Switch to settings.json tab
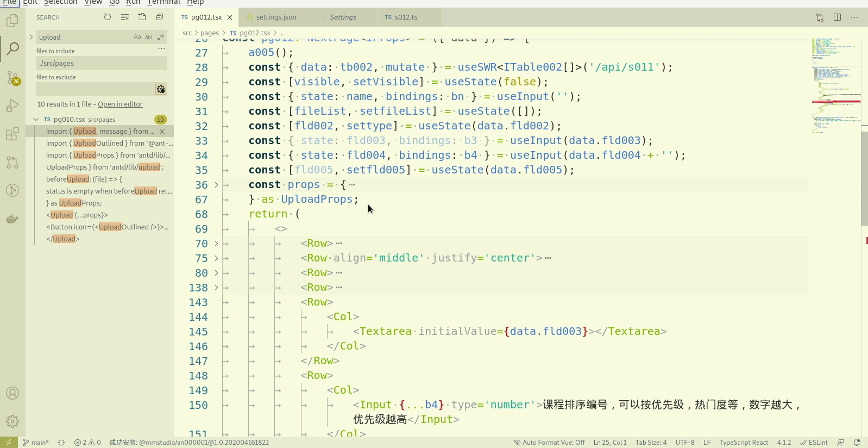The image size is (868, 448). (x=276, y=17)
